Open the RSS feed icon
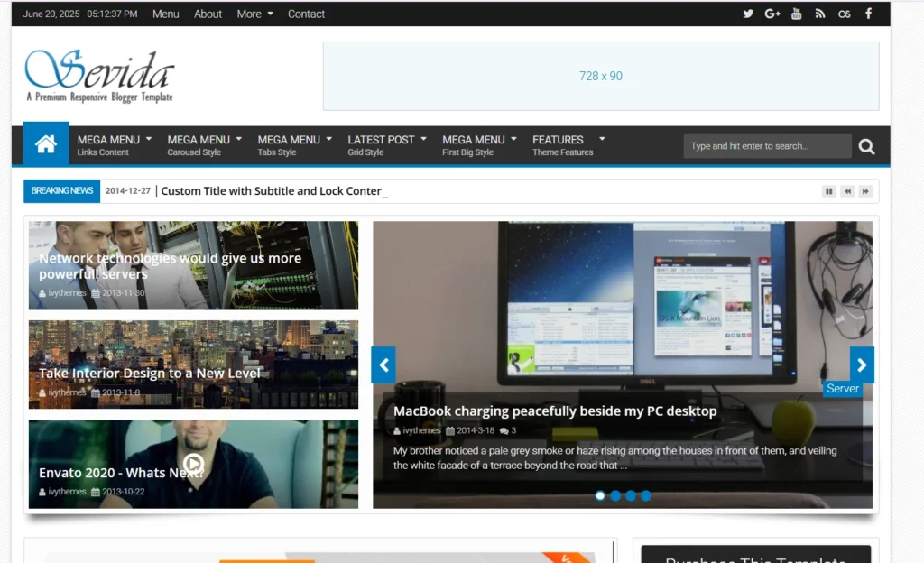This screenshot has height=563, width=924. coord(820,14)
